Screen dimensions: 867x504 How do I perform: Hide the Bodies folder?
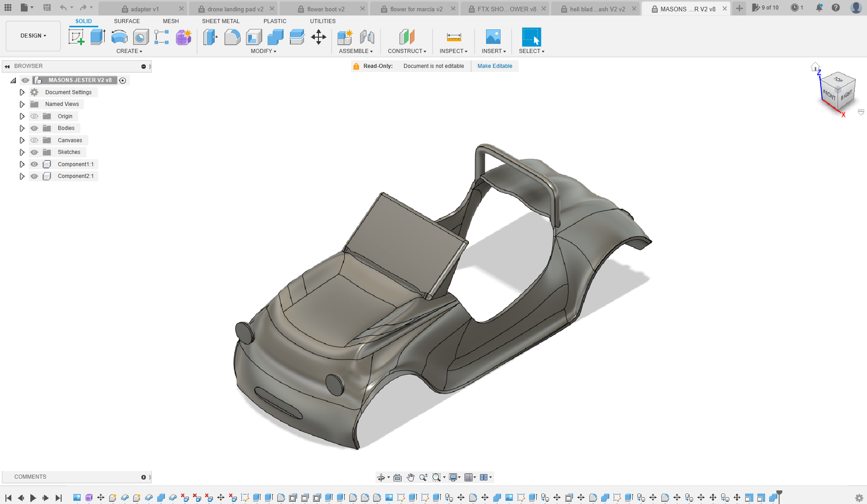pos(34,128)
